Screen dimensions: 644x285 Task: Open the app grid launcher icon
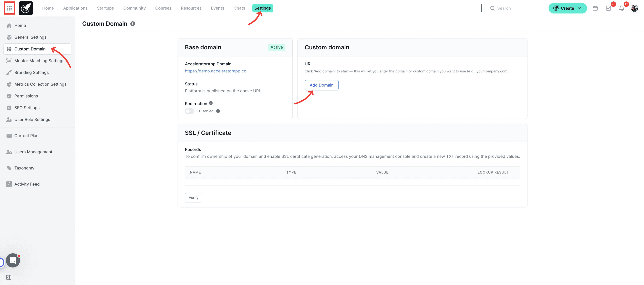click(9, 8)
